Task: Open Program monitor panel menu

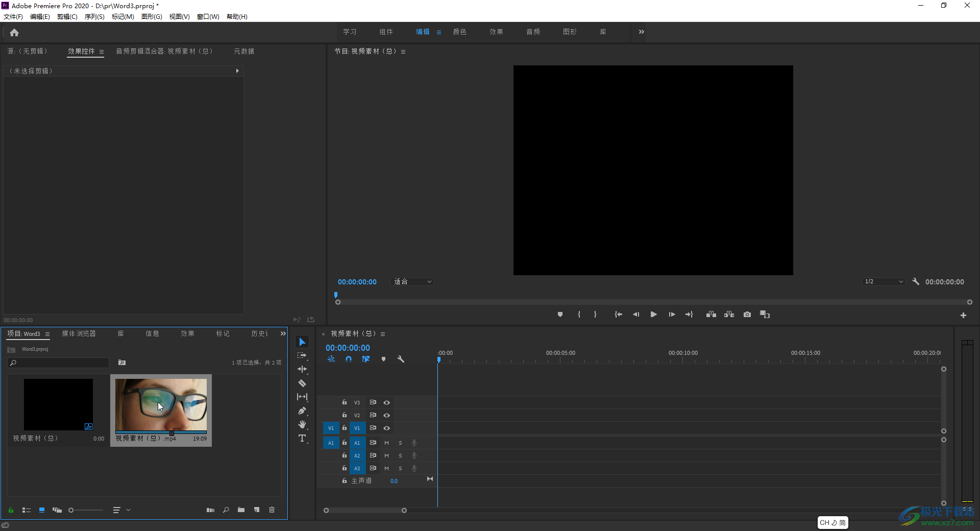Action: [403, 52]
